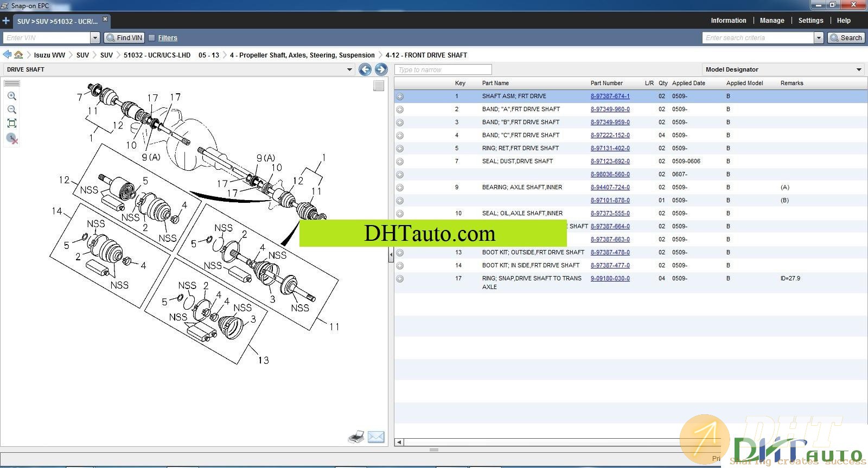Clear diagram selection magnifier icon

coord(12,138)
